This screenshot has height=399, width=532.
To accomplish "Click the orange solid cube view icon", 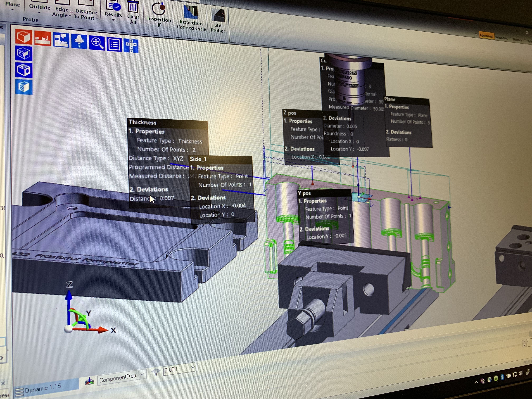I will click(24, 37).
